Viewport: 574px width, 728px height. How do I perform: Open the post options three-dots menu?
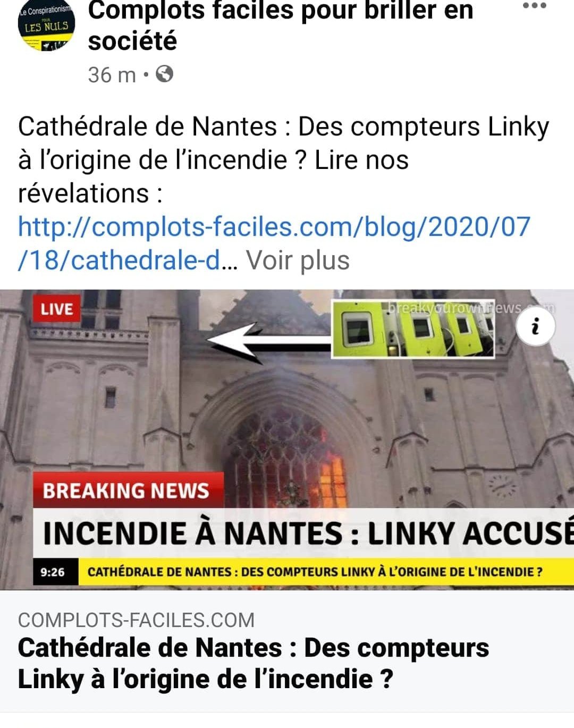point(534,6)
